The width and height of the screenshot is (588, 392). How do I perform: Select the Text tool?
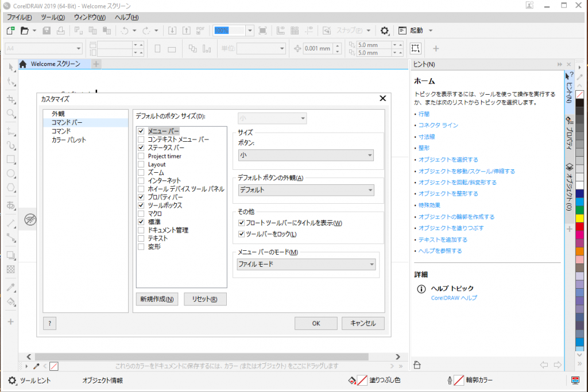click(11, 205)
